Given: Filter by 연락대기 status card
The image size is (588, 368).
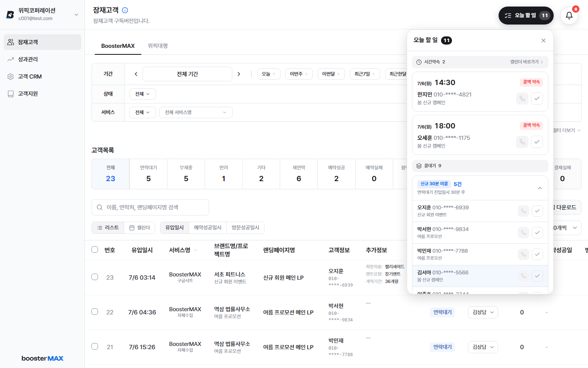Looking at the screenshot, I should 149,174.
